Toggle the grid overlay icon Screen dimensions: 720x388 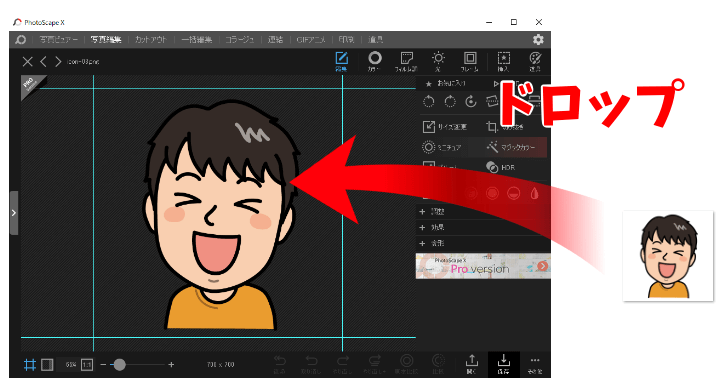point(30,365)
